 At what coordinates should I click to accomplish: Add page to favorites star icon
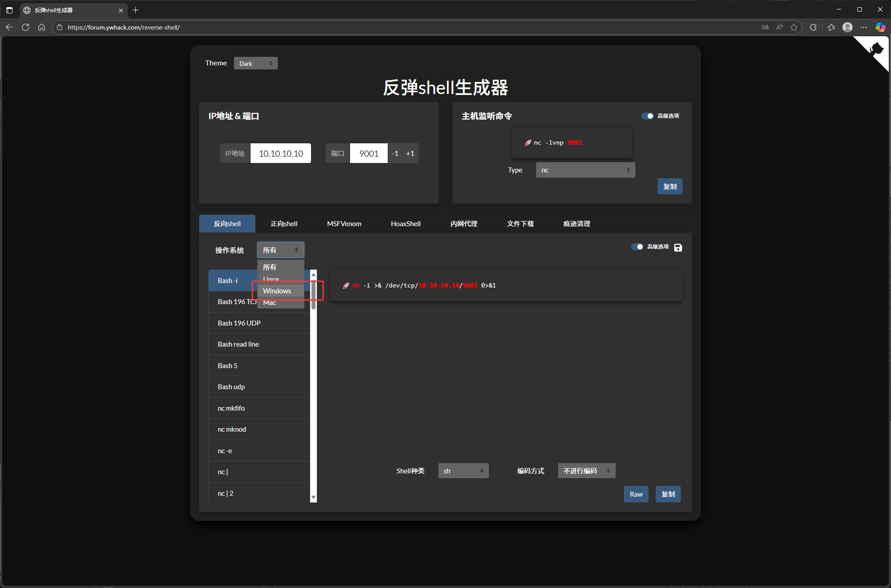click(x=794, y=27)
